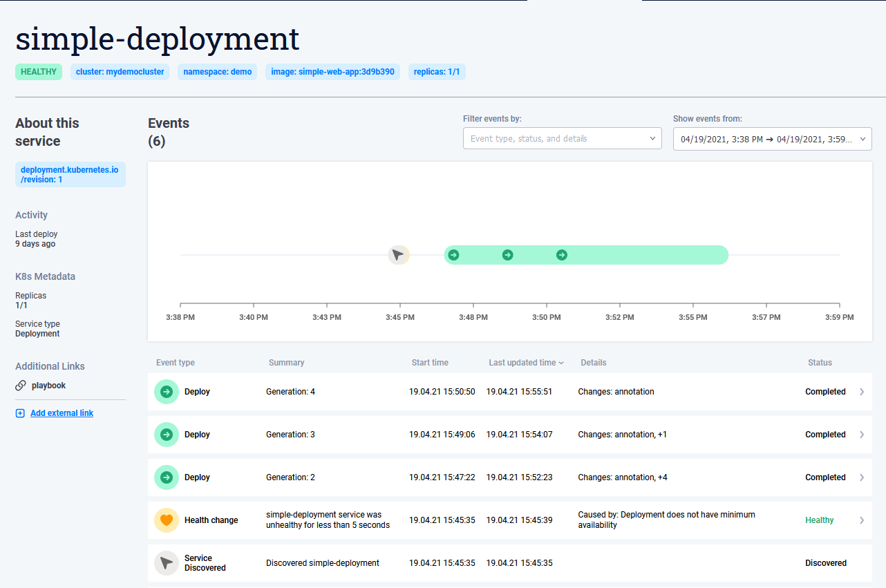This screenshot has height=588, width=886.
Task: Select the first deploy marker on timeline
Action: pos(453,255)
